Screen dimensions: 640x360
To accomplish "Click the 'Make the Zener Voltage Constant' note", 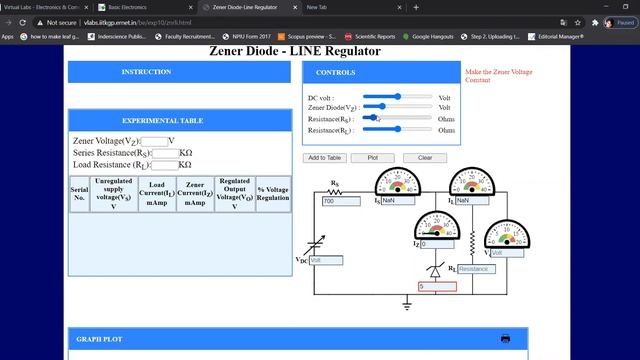I will [x=498, y=76].
